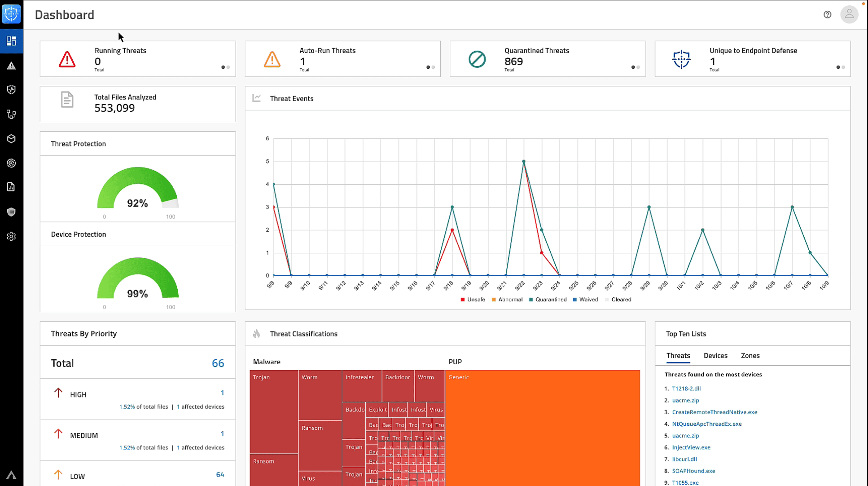Open the shield pulse sidebar icon
Screen dimensions: 868x486
pos(11,90)
